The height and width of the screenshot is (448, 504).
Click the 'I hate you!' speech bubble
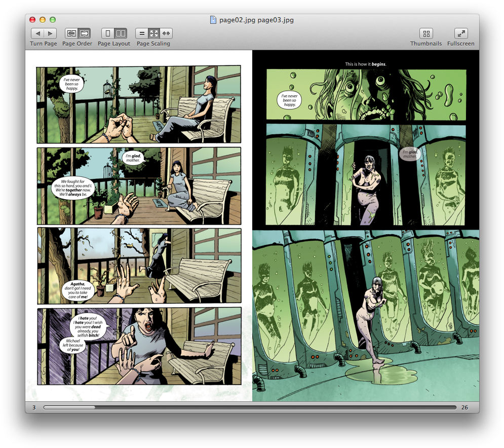pyautogui.click(x=88, y=326)
